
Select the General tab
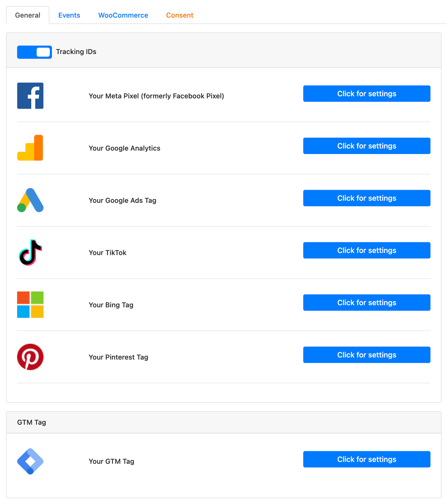point(27,15)
